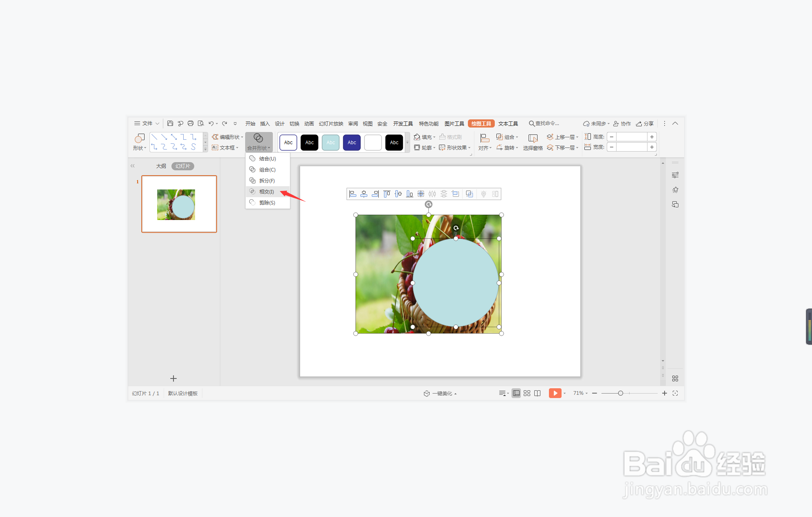Switch to 大纲 outline view
The image size is (812, 517).
click(161, 166)
